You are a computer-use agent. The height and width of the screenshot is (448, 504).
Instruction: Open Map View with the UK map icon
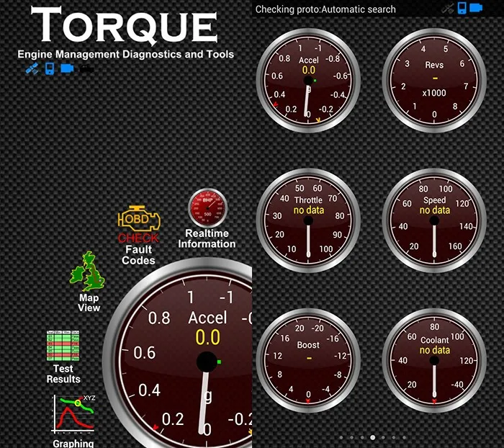pyautogui.click(x=87, y=271)
